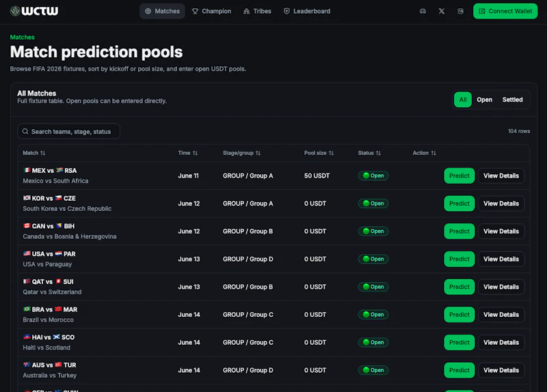Predict the HAI vs SCO match
Viewport: 547px width, 392px height.
click(459, 343)
